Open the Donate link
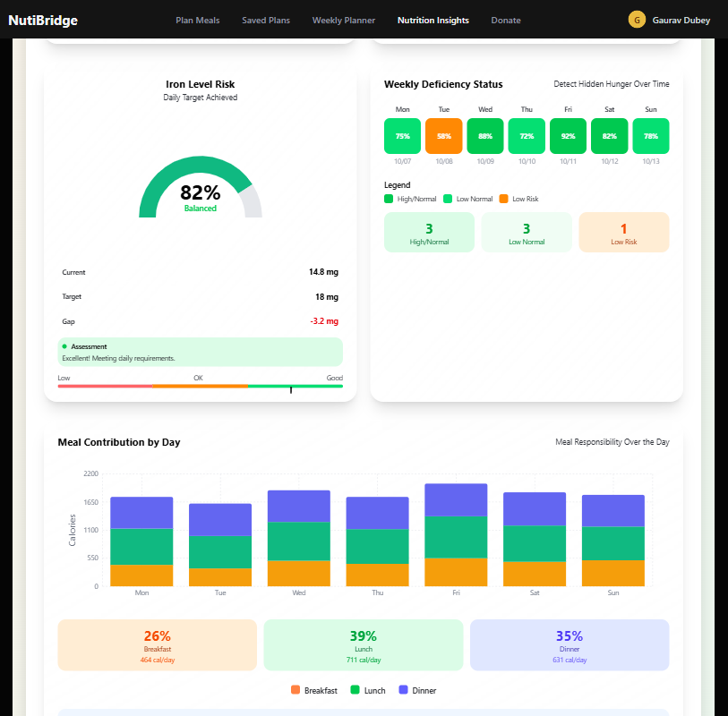 coord(506,21)
